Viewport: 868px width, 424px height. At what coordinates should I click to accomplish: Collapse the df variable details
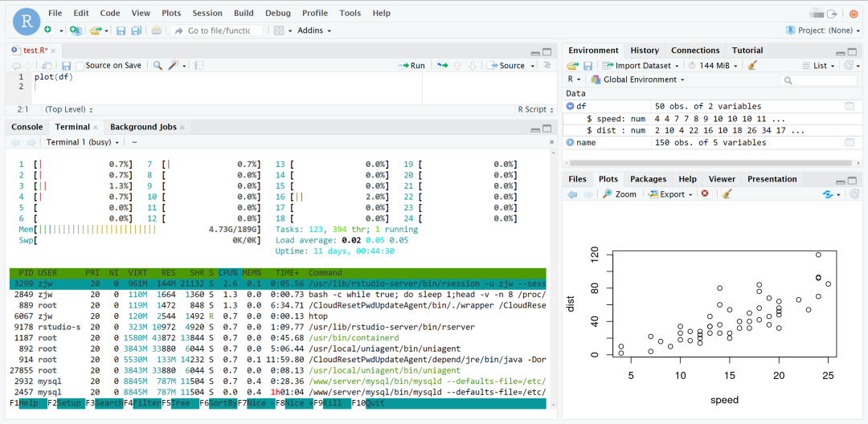click(571, 106)
